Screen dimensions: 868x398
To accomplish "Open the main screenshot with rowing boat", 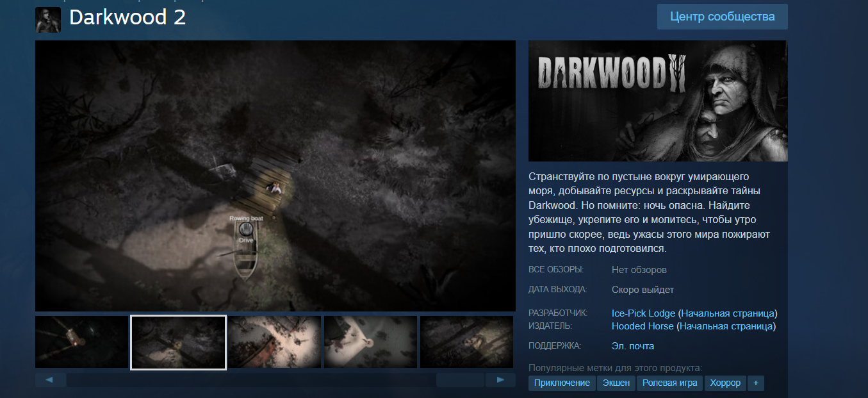I will click(275, 176).
